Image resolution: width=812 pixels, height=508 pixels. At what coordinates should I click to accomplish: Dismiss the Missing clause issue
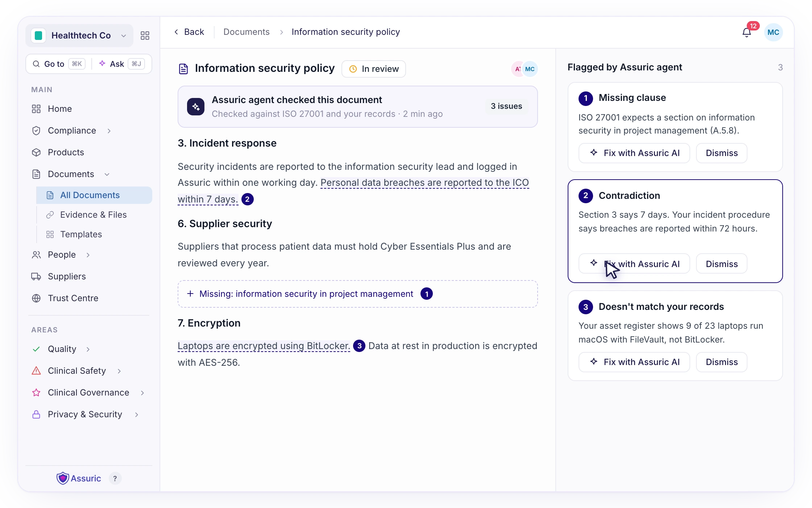pyautogui.click(x=722, y=153)
